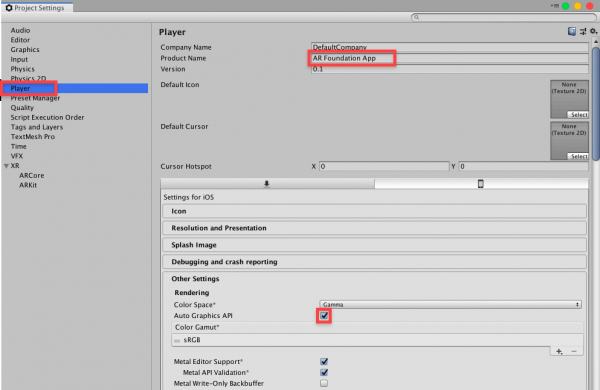Select Editor in the settings list

click(x=20, y=40)
